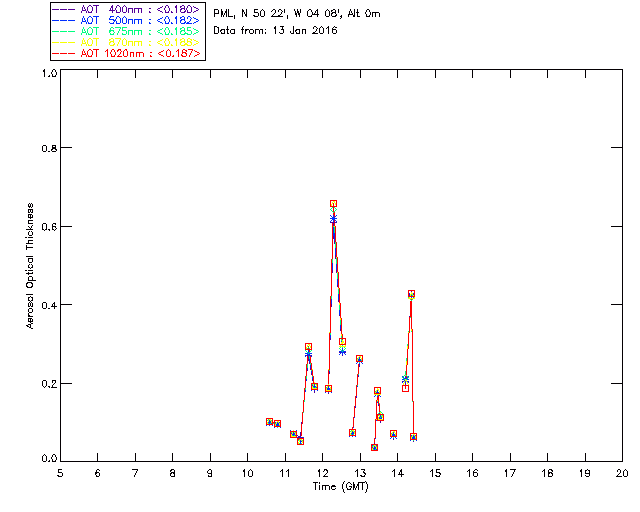Click the AOT 500nm legend entry
Viewport: 640px width, 512px height.
(x=127, y=20)
